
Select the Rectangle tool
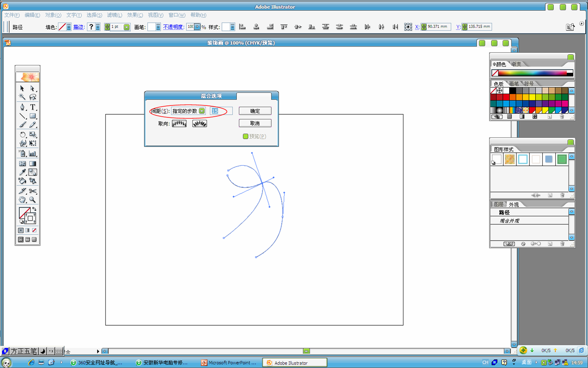33,116
